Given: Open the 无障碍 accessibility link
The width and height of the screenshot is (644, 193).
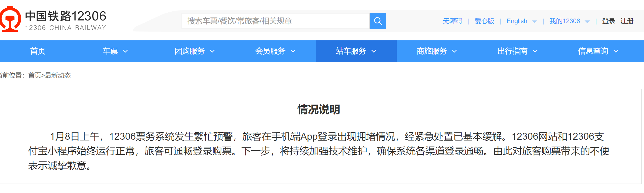Looking at the screenshot, I should 452,21.
